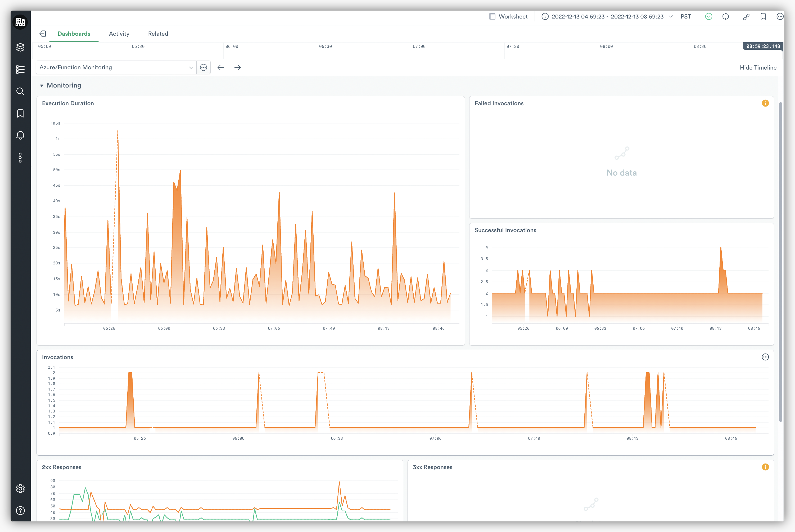Viewport: 795px width, 532px height.
Task: Click the 3.5 axis label in Successful Invocations
Action: coord(484,259)
